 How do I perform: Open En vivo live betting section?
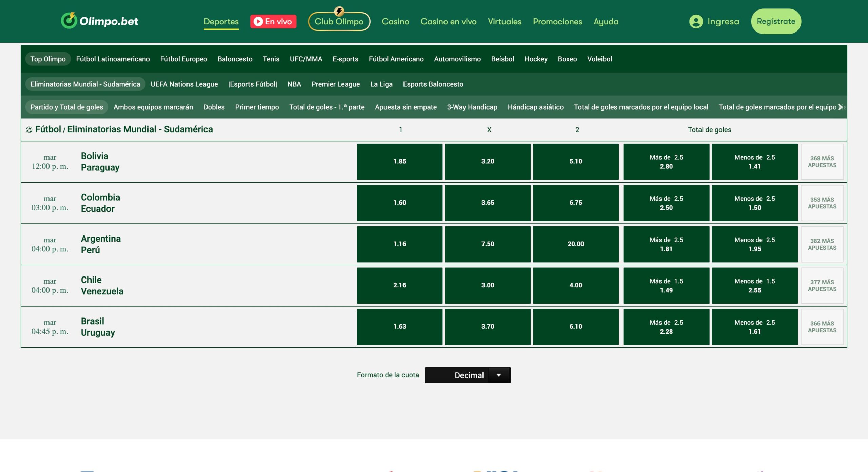273,21
